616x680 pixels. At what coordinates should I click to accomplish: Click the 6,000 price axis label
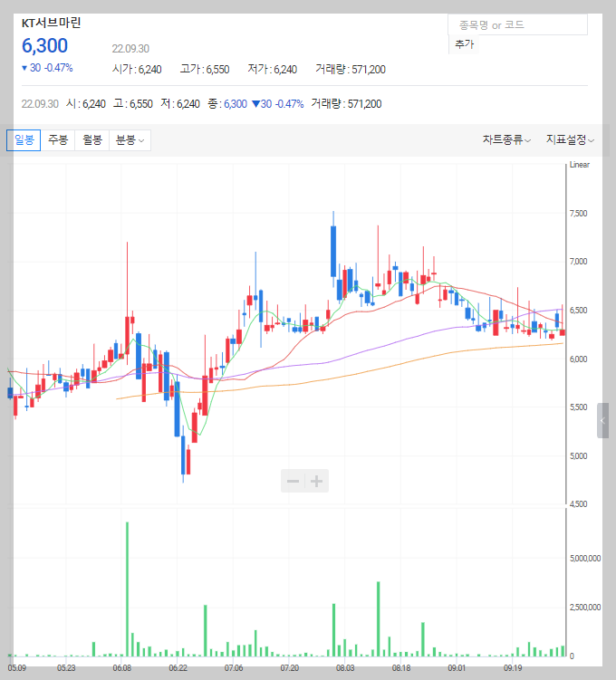tap(578, 359)
